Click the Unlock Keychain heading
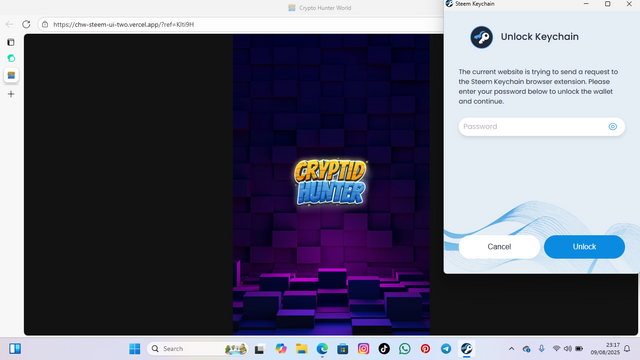Screen dimensions: 640x360 click(x=540, y=37)
